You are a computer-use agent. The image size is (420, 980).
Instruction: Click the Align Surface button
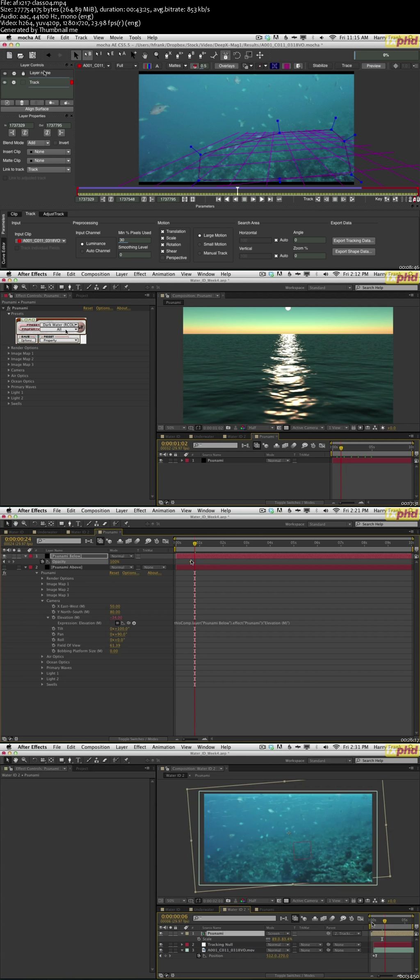[x=37, y=109]
